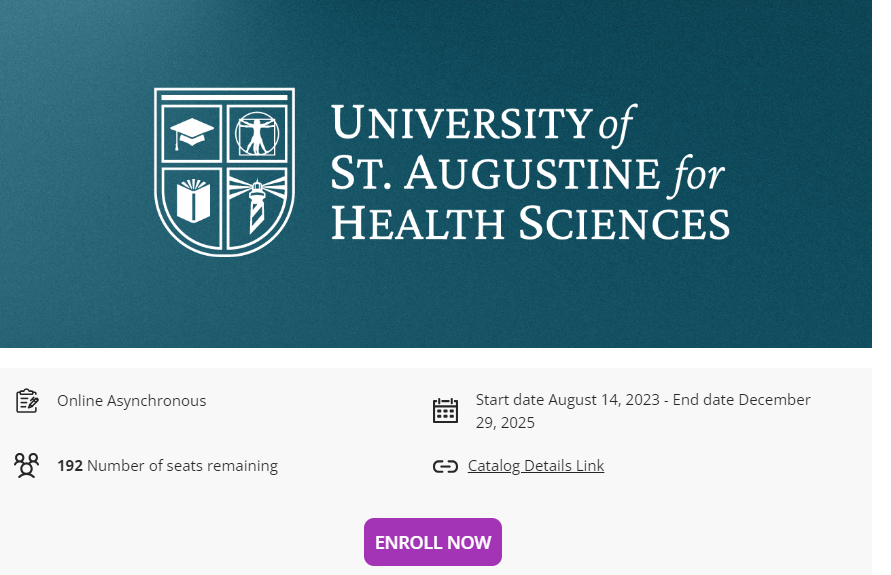Viewport: 891px width, 575px height.
Task: Click the purple ENROLL NOW button
Action: click(432, 541)
